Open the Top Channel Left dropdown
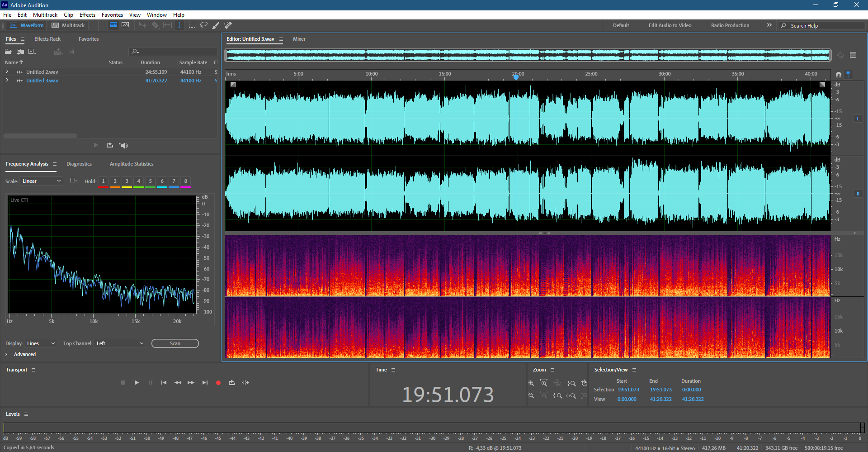This screenshot has width=868, height=452. click(x=120, y=343)
